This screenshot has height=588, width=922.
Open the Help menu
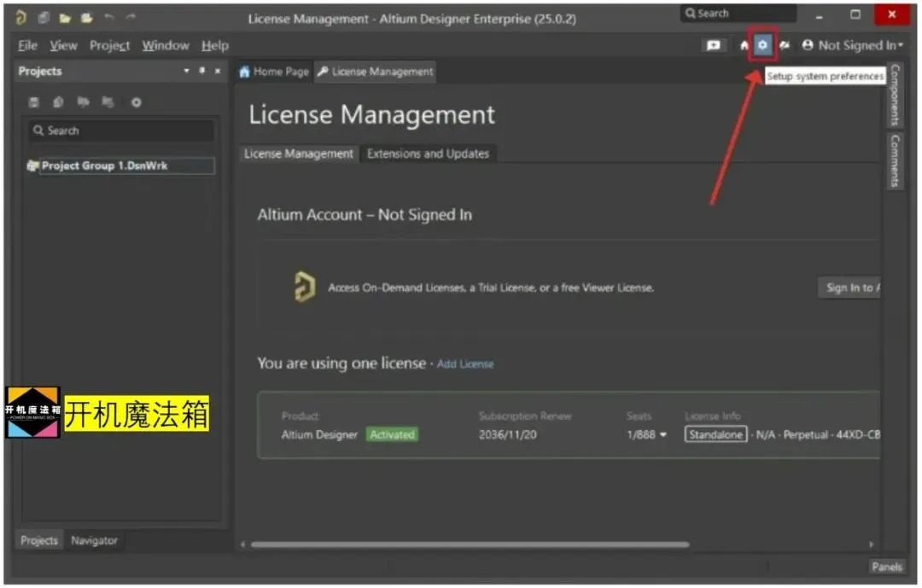pyautogui.click(x=214, y=45)
